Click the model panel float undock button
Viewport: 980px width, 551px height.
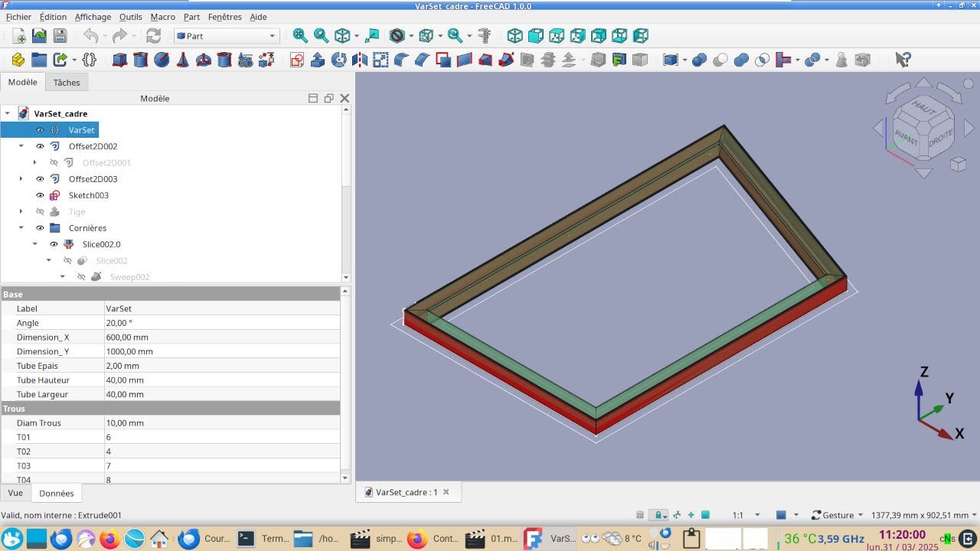point(328,98)
